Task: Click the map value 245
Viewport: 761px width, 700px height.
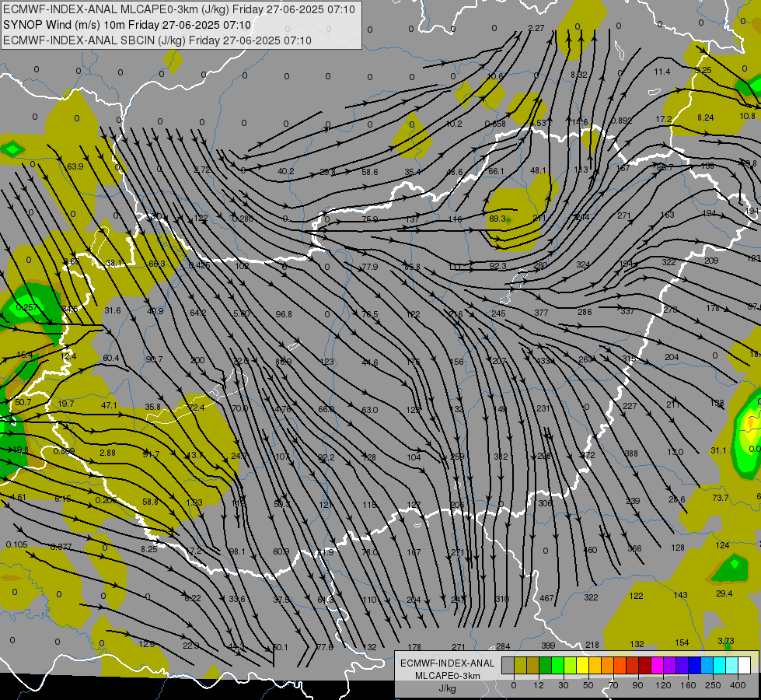Action: pyautogui.click(x=498, y=313)
